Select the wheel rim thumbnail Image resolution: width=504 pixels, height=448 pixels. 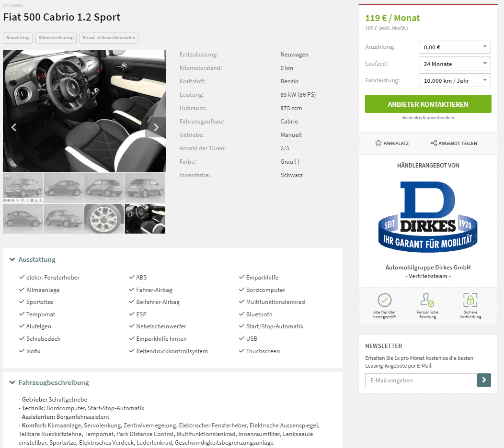(104, 219)
